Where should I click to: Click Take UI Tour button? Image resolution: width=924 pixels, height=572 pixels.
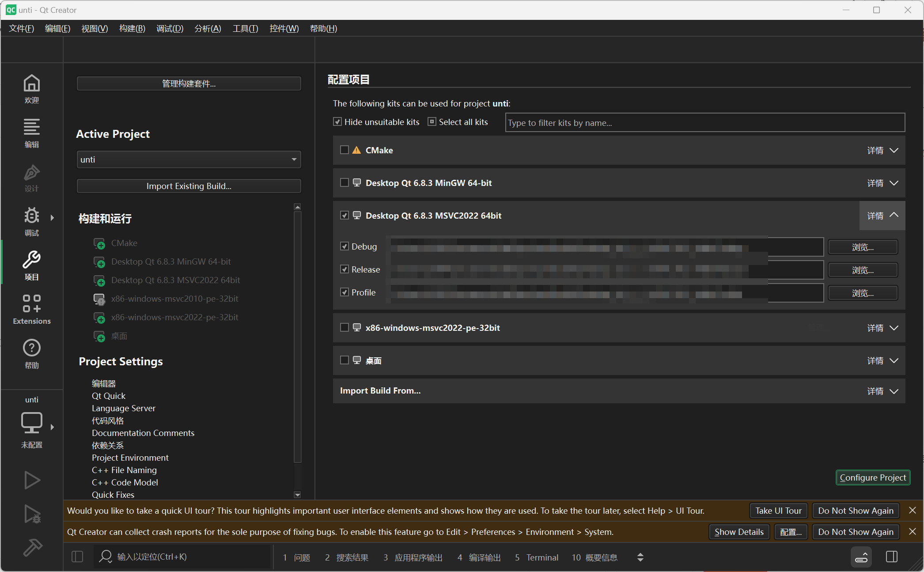click(779, 511)
